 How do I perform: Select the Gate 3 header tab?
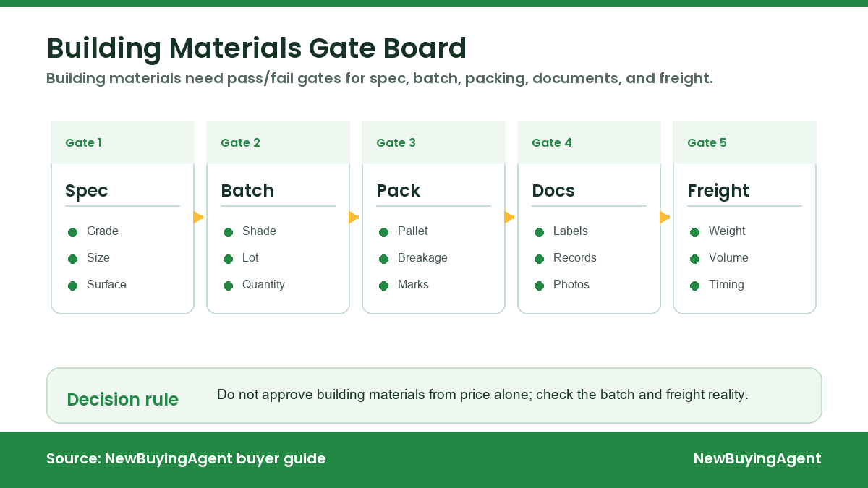(x=434, y=142)
